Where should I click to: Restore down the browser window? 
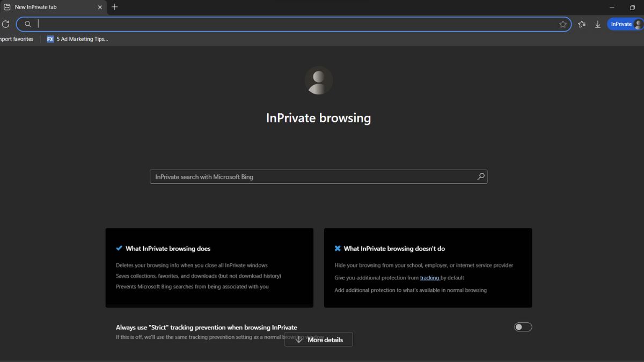tap(632, 8)
